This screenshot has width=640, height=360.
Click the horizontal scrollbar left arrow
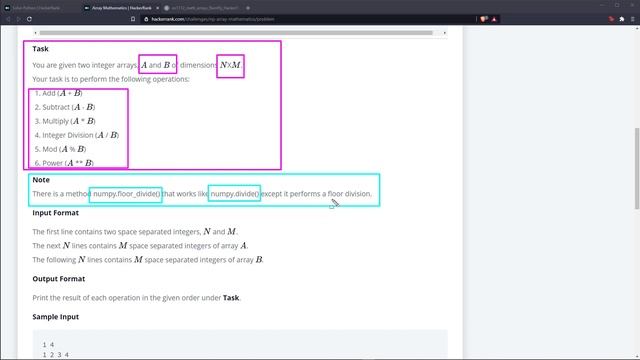tap(36, 33)
